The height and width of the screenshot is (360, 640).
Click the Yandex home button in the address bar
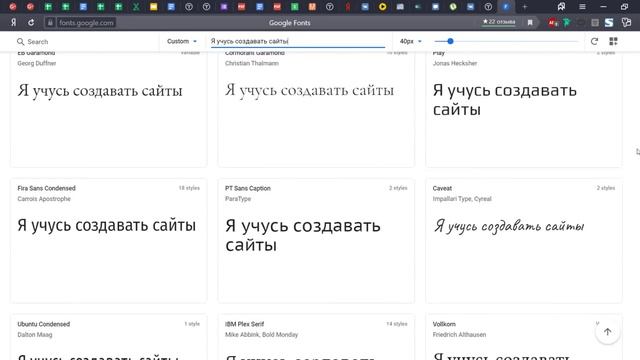pyautogui.click(x=13, y=23)
